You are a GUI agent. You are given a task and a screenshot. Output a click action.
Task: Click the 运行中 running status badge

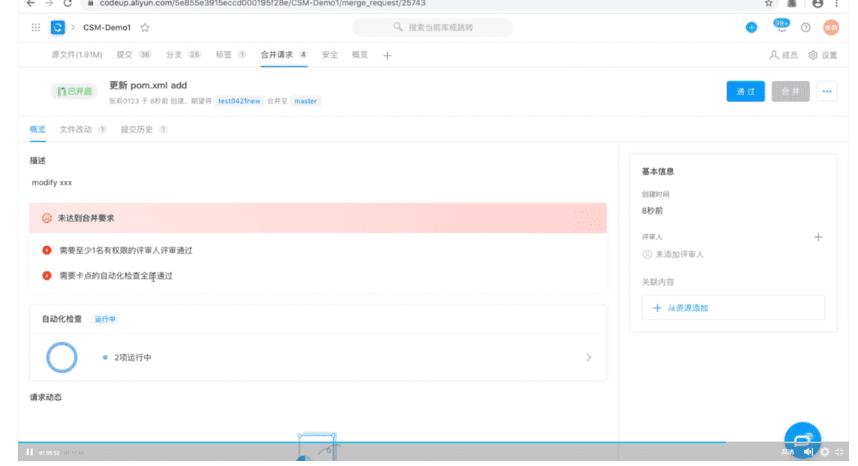pos(105,319)
